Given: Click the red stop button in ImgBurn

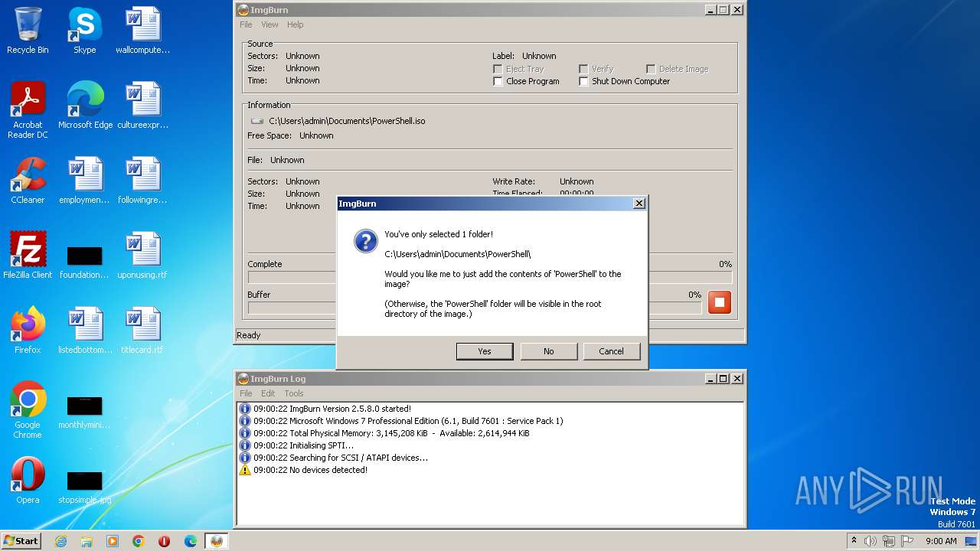Looking at the screenshot, I should coord(719,302).
